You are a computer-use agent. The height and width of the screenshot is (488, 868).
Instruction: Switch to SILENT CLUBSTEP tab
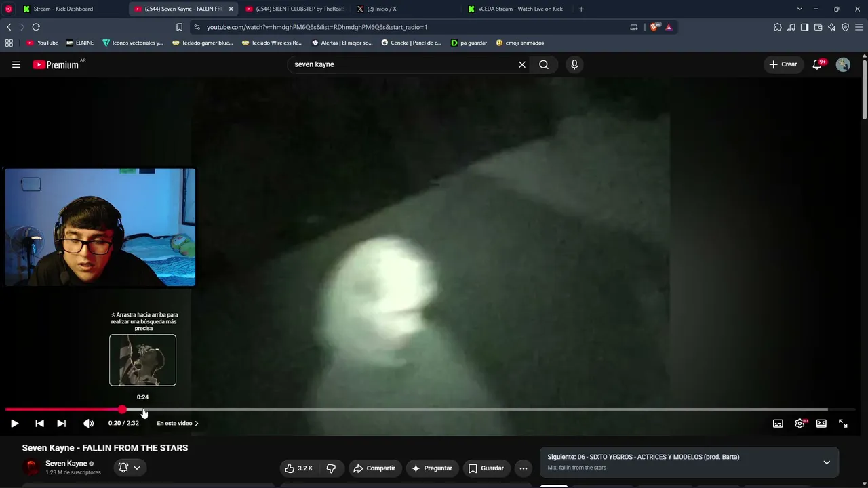click(x=296, y=9)
